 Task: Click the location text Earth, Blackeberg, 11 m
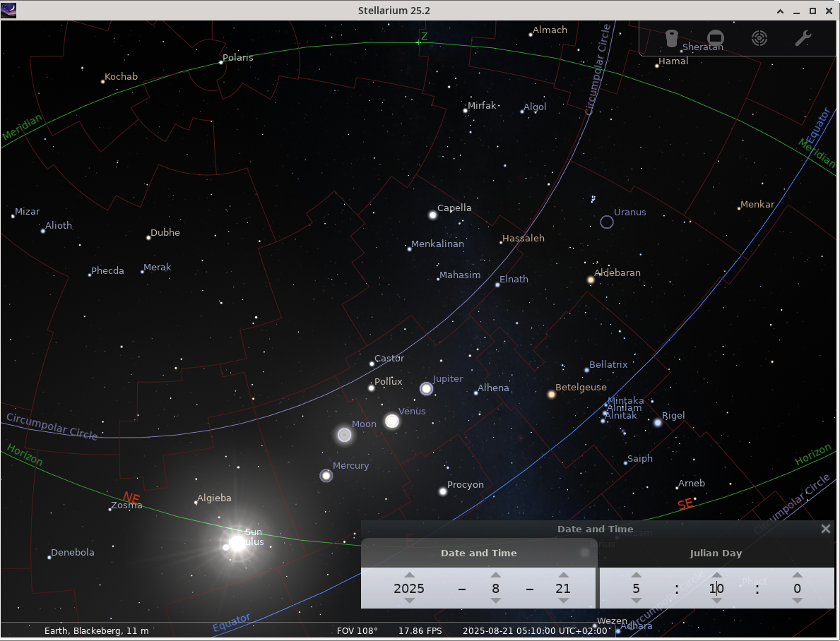coord(96,631)
